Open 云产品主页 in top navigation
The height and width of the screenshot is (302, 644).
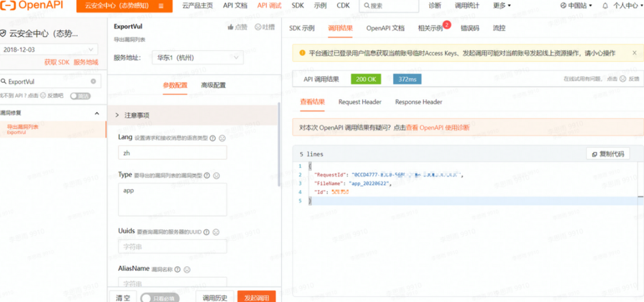[x=197, y=6]
